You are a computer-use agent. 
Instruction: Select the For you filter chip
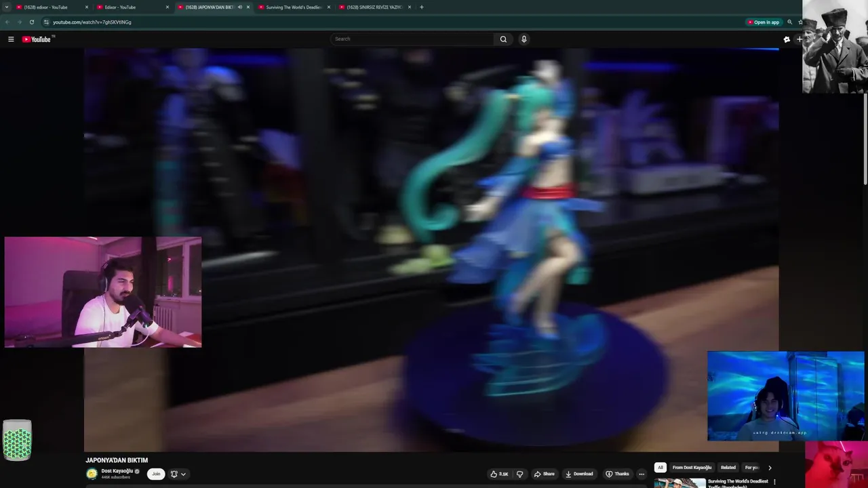pyautogui.click(x=751, y=468)
